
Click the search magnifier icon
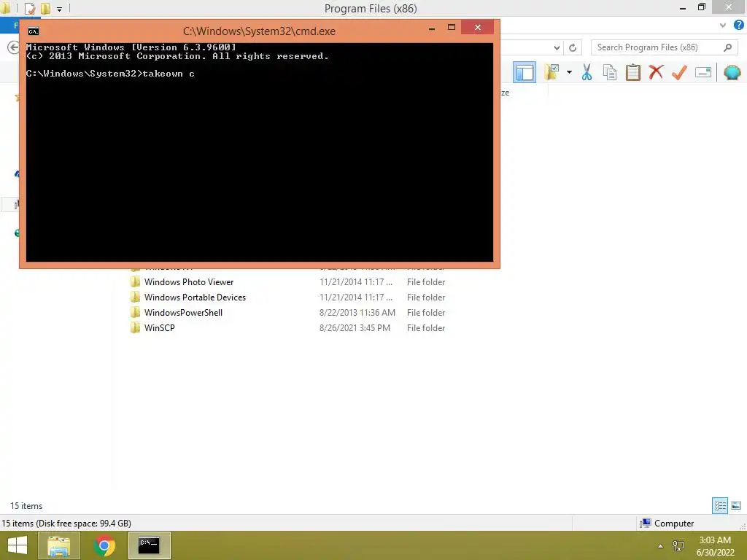point(727,47)
